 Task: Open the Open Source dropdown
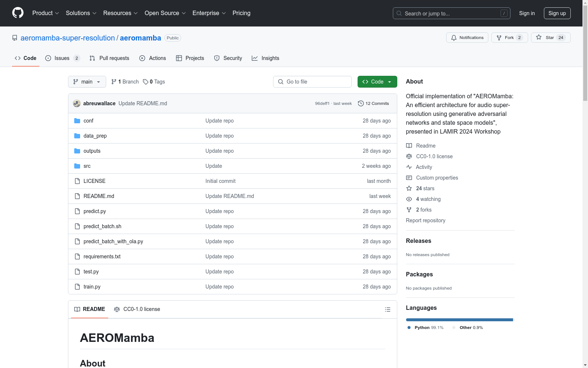165,13
